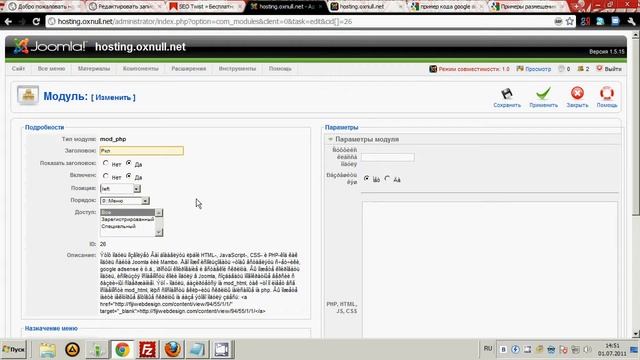The image size is (640, 360).
Task: Click the ABP extension icon in address bar
Action: click(x=558, y=21)
